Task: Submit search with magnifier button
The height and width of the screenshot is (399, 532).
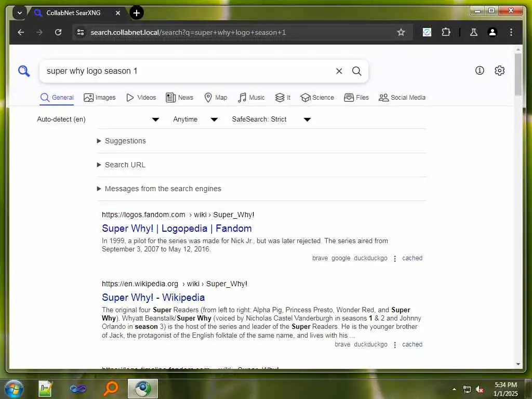Action: click(x=356, y=71)
